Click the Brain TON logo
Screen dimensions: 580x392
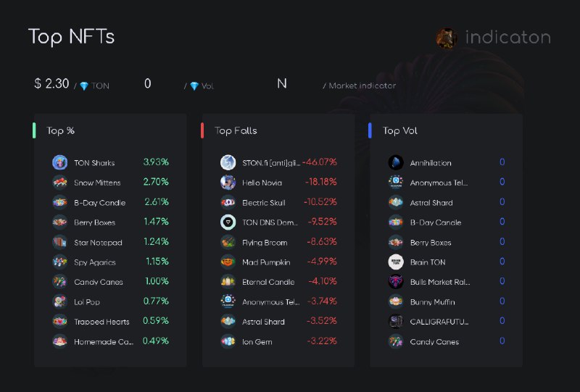click(396, 262)
